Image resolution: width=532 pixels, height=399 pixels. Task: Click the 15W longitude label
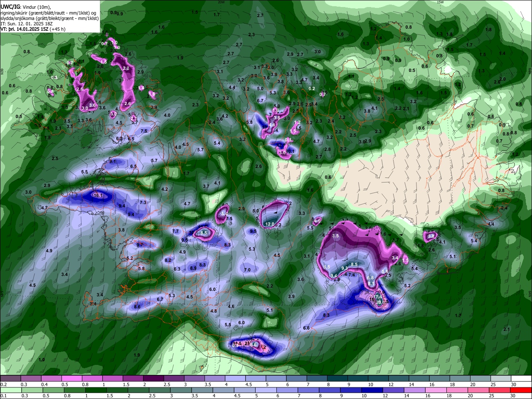click(x=441, y=2)
